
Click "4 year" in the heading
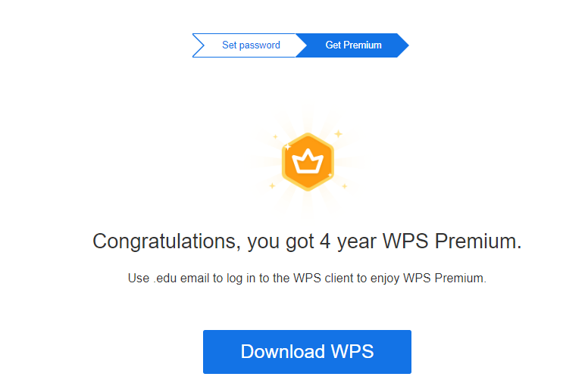(346, 242)
